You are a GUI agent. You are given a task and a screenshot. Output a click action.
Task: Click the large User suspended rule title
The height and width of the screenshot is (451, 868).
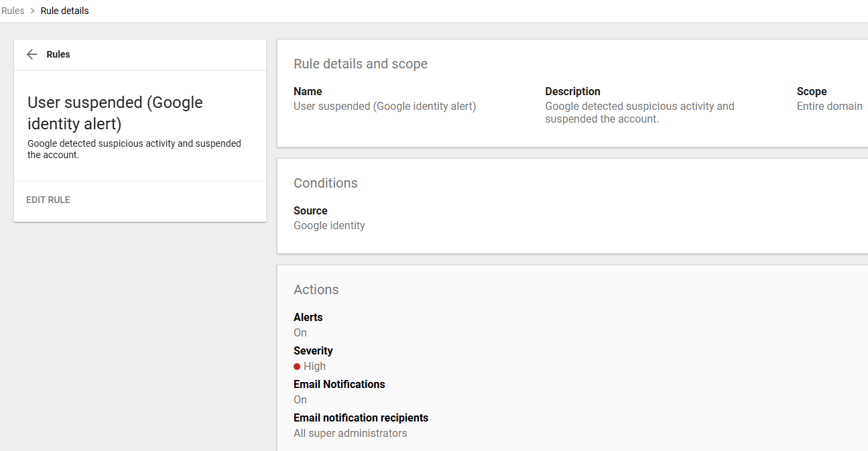click(115, 113)
